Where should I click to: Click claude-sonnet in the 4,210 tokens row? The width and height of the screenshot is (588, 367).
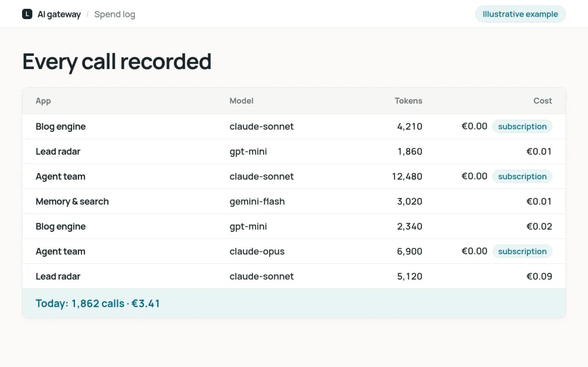coord(262,126)
